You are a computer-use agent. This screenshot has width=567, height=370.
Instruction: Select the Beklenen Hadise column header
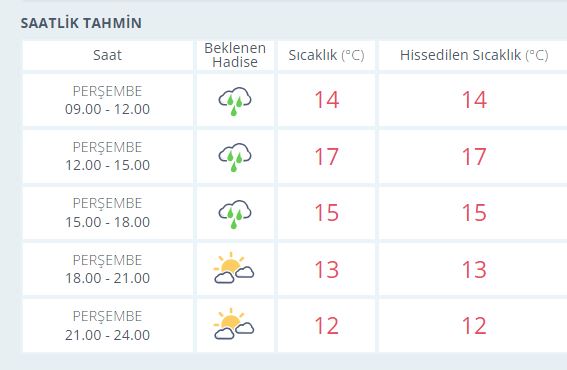[x=235, y=55]
